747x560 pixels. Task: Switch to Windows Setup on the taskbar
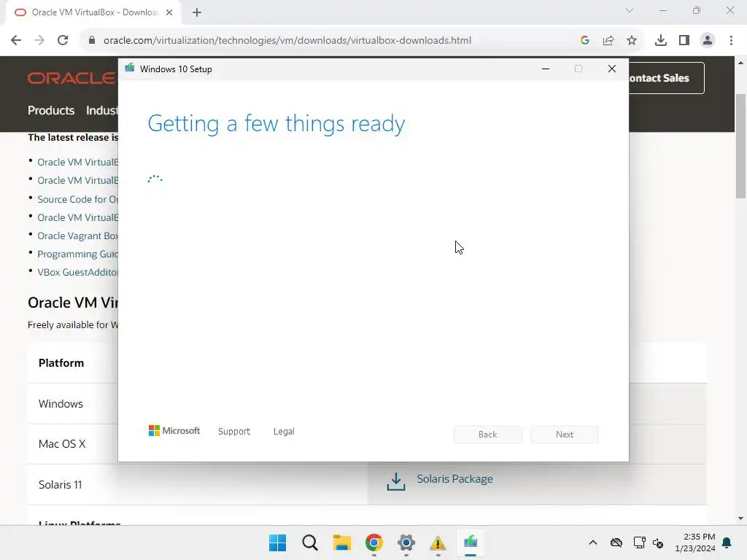[x=471, y=542]
